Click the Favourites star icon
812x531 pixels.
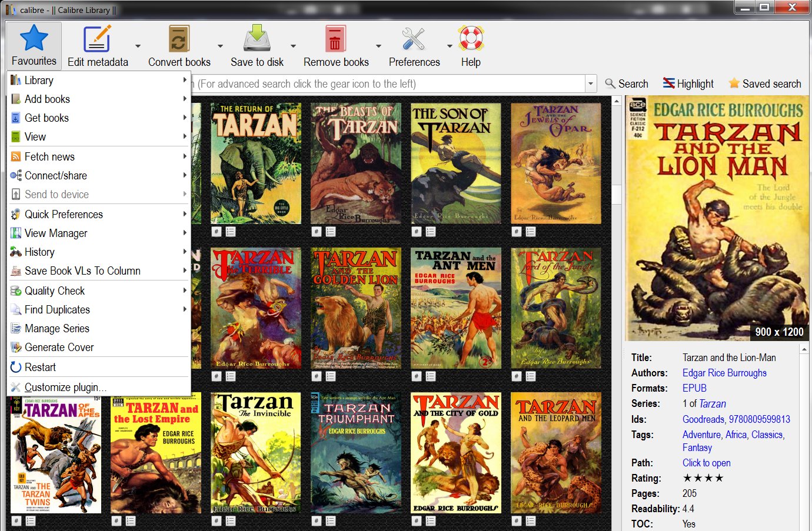(x=34, y=39)
